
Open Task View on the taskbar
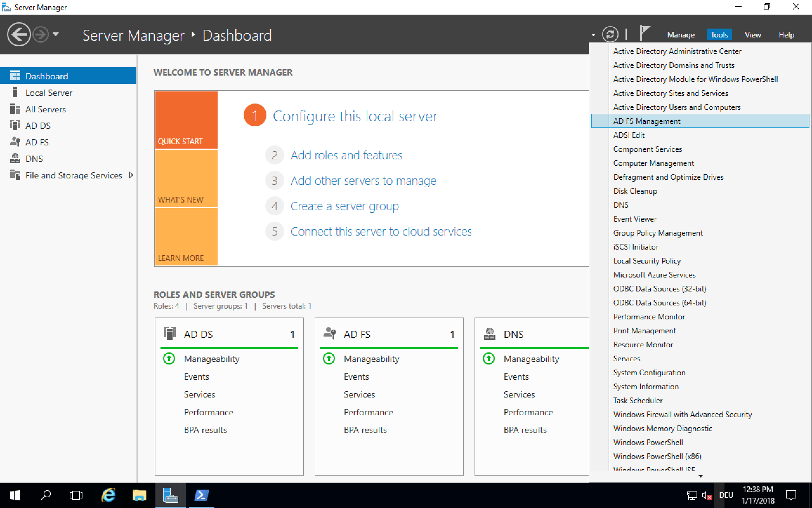(76, 495)
